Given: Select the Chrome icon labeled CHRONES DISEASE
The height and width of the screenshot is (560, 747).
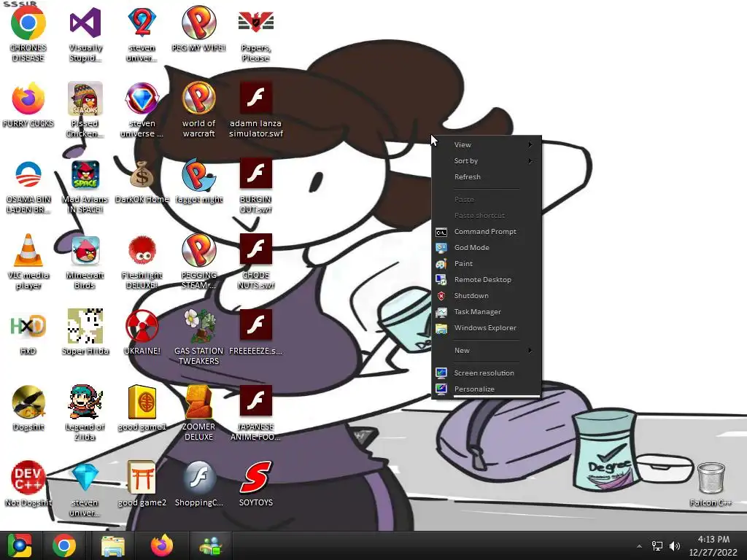Looking at the screenshot, I should pos(28,24).
